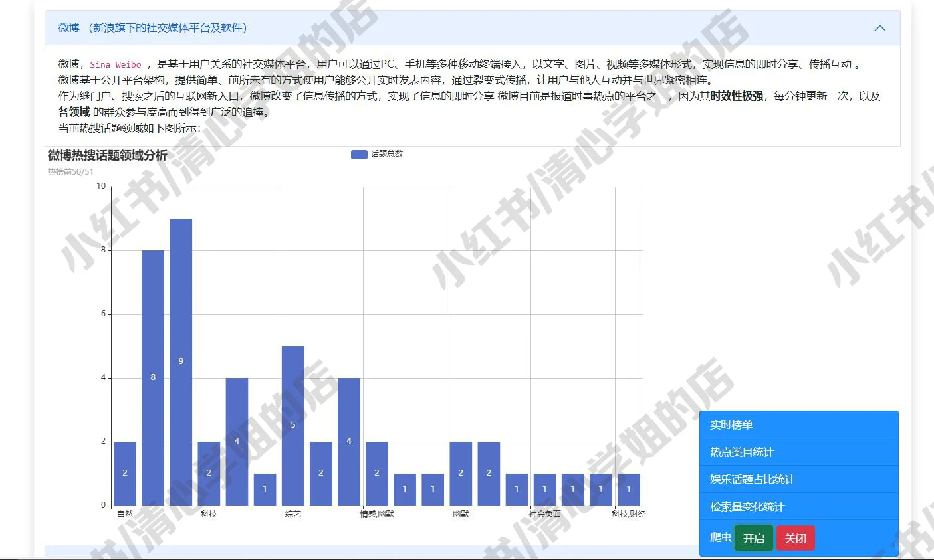The width and height of the screenshot is (934, 560).
Task: Click the 情感,幽默 x-axis label
Action: pos(377,514)
